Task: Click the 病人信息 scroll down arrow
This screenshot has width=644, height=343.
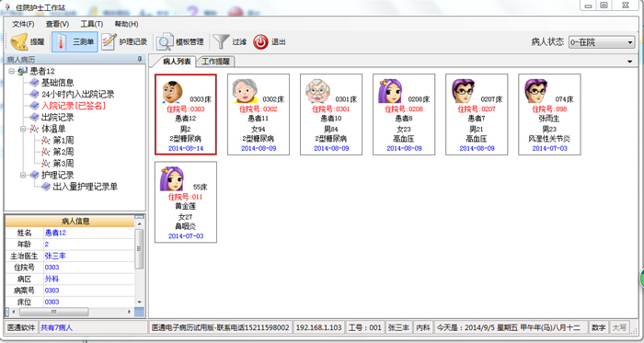Action: tap(139, 302)
